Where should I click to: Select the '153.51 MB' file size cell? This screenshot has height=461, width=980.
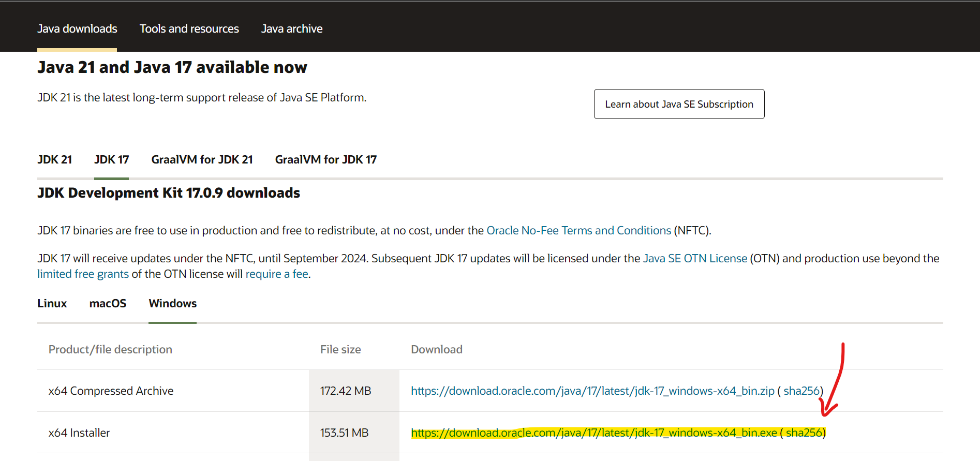(x=354, y=433)
